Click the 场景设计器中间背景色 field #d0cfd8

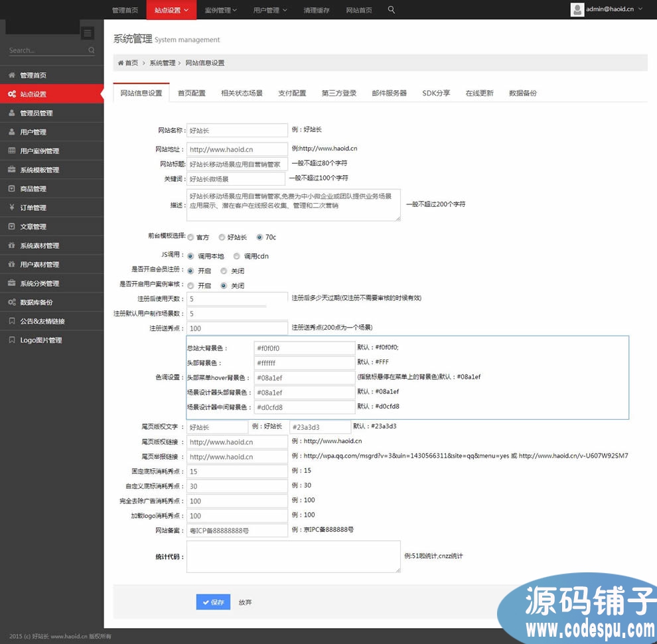(305, 407)
